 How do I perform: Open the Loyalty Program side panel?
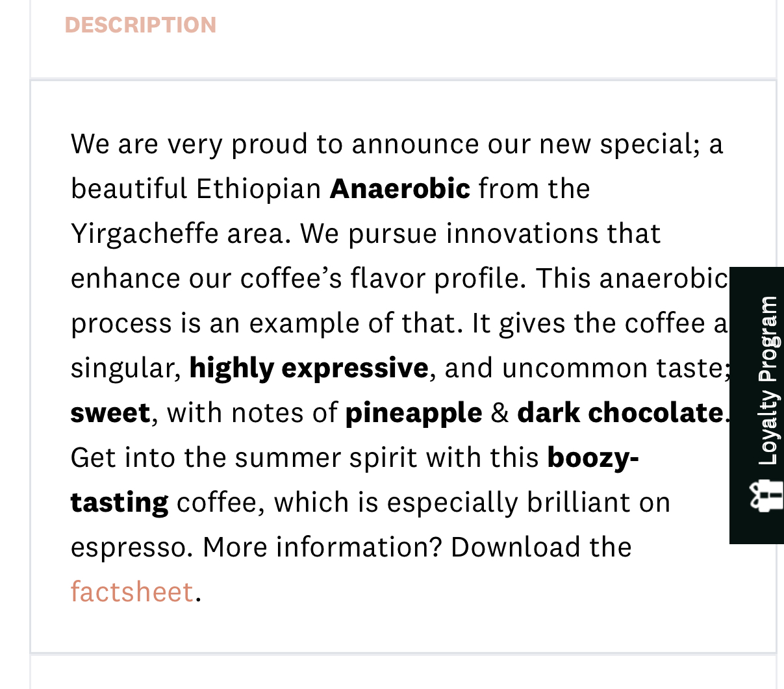[768, 381]
